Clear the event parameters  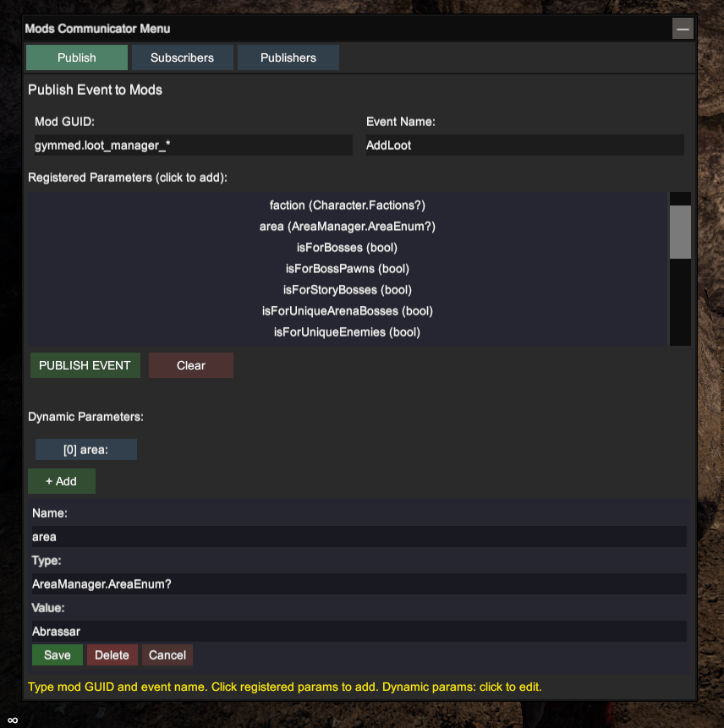pos(191,365)
